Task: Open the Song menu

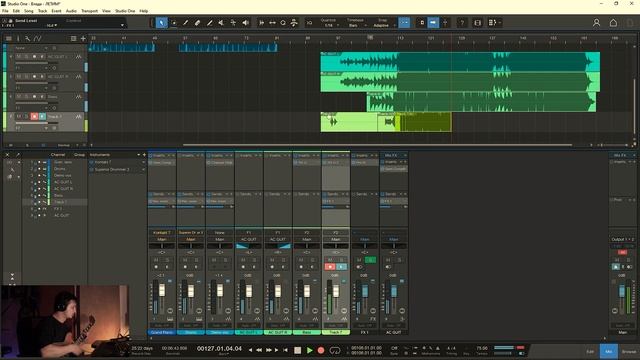Action: tap(29, 11)
